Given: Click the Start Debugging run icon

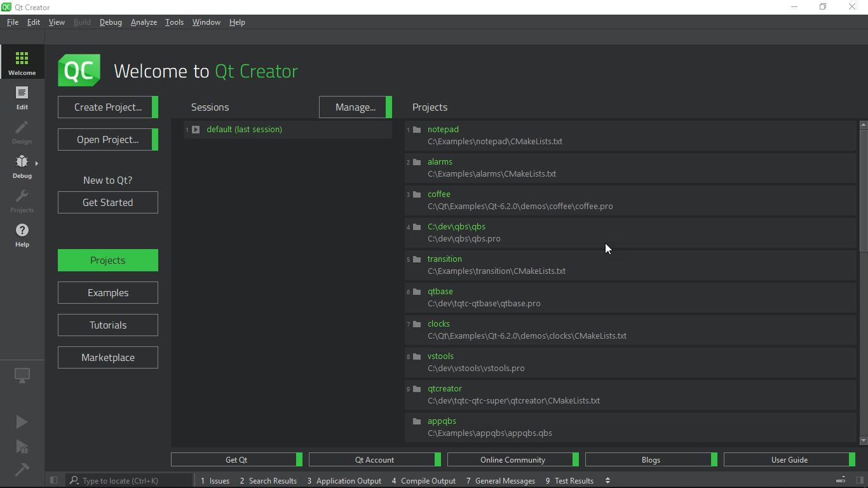Looking at the screenshot, I should pyautogui.click(x=22, y=447).
